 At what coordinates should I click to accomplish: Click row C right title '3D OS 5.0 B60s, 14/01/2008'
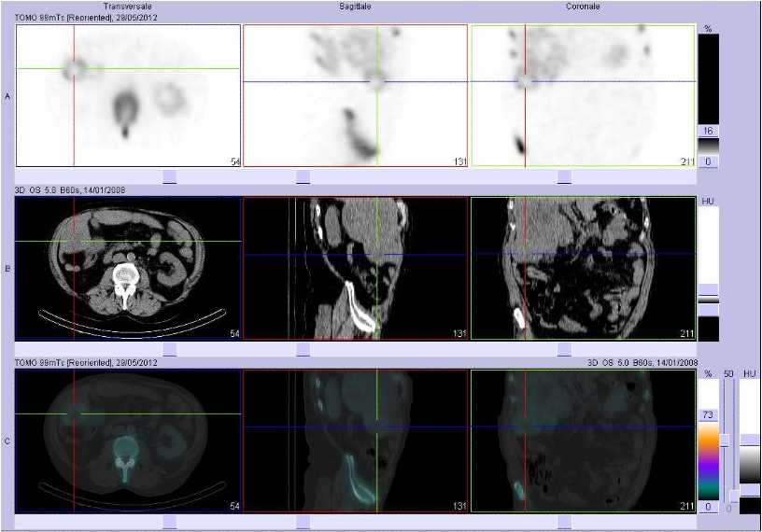[x=642, y=362]
